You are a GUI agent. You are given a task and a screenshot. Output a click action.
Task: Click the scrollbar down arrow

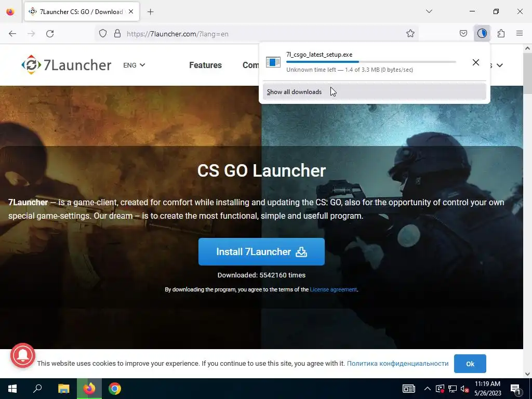(527, 374)
